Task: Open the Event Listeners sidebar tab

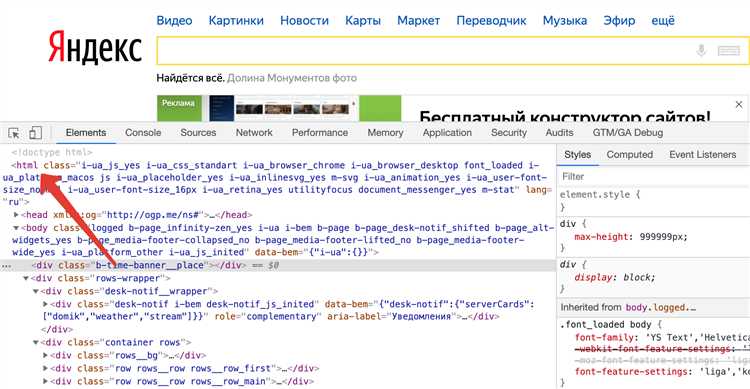Action: 702,155
